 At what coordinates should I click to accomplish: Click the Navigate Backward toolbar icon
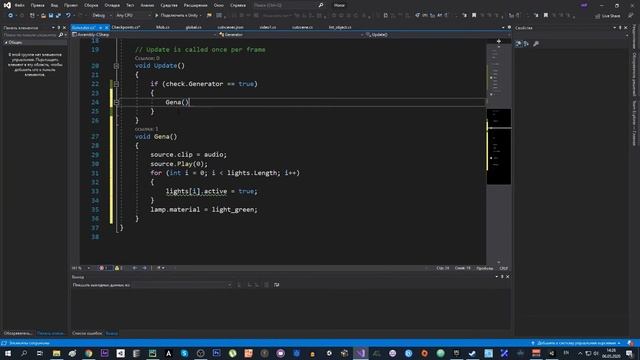(10, 16)
